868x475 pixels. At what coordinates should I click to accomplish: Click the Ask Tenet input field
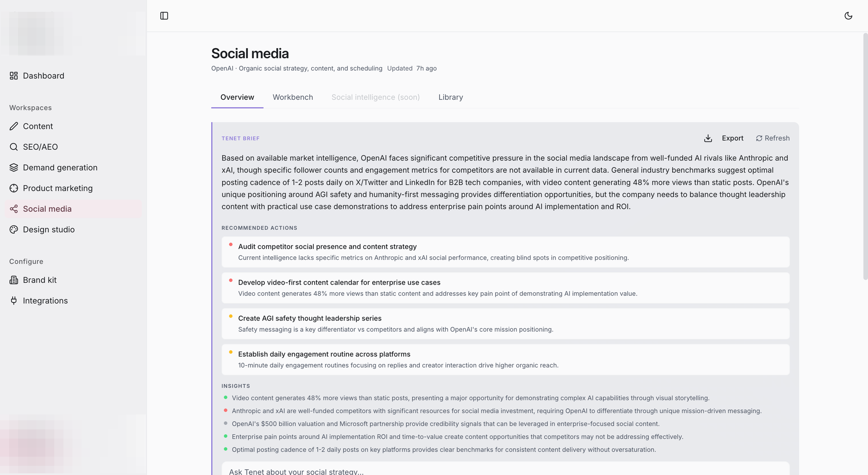click(505, 470)
